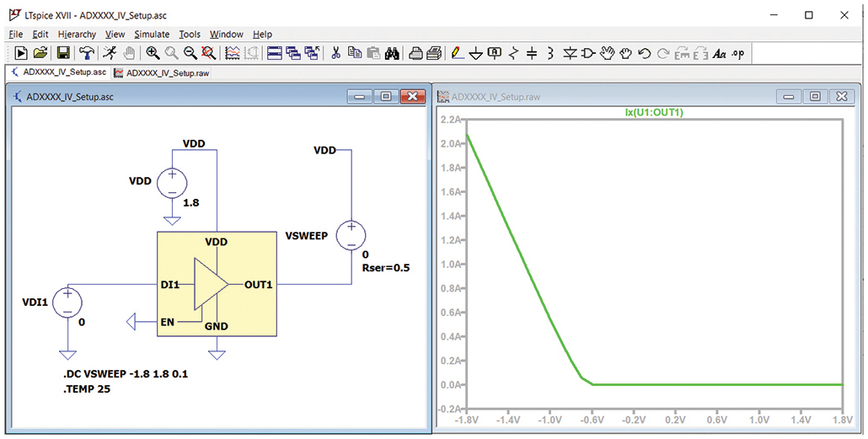Click the .TEMP 25 directive text

coord(86,389)
